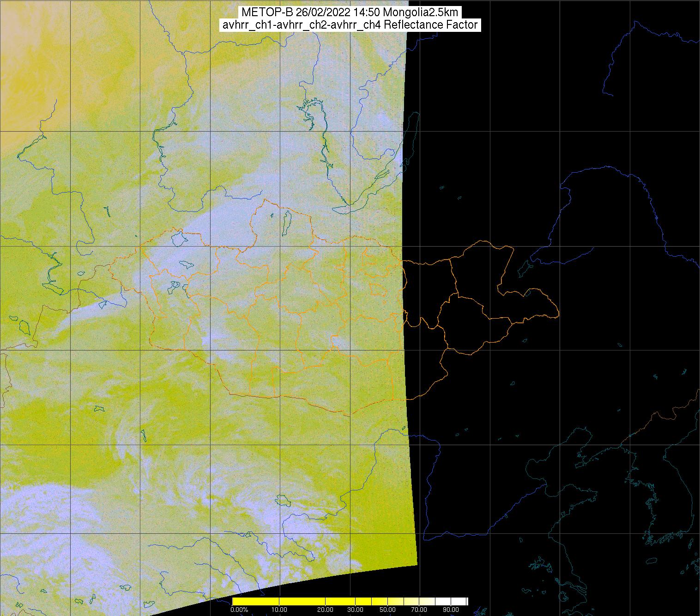
Task: Click the "avhrr_ch1-avhrr_ch2-avhrr_ch4 Reflectance Factor" caption
Action: pos(350,25)
